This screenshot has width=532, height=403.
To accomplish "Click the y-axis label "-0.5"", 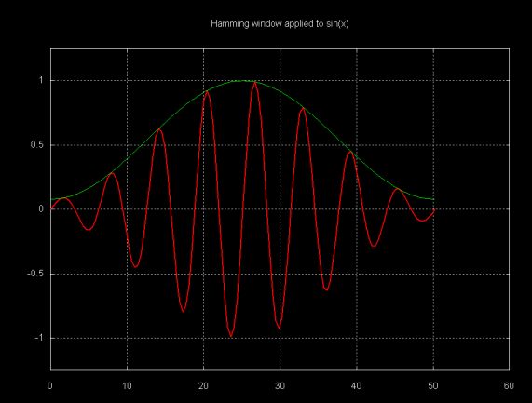I will tap(35, 274).
